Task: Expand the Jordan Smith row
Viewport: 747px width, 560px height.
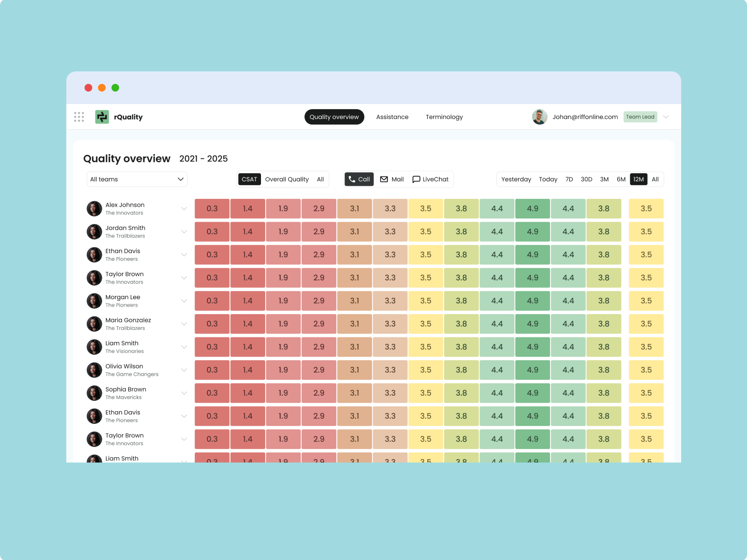Action: [x=184, y=232]
